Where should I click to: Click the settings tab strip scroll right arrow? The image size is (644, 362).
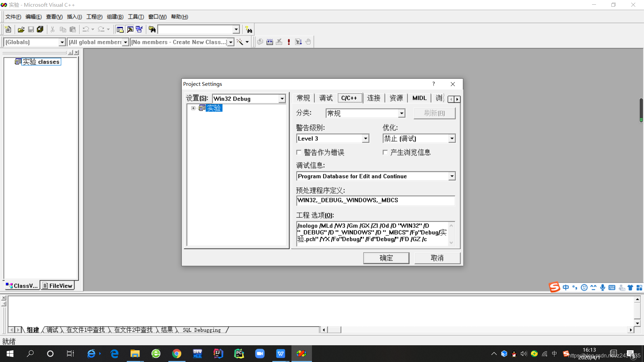457,99
